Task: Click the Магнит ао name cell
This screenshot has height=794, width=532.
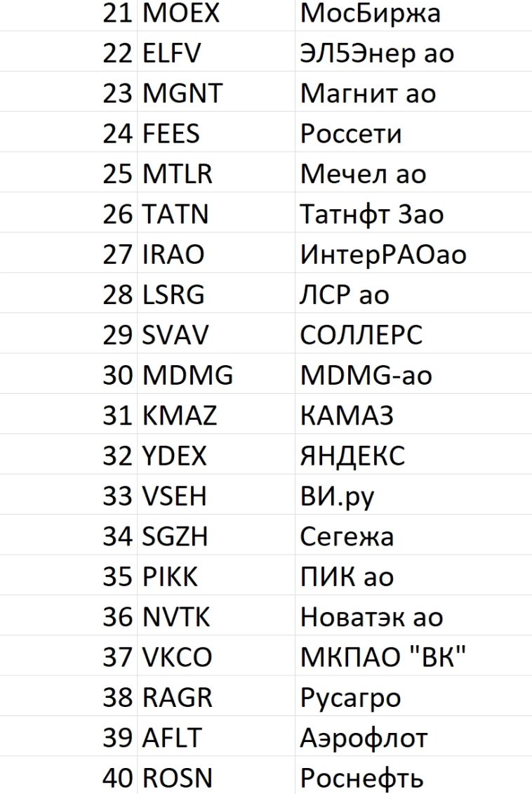Action: [368, 93]
